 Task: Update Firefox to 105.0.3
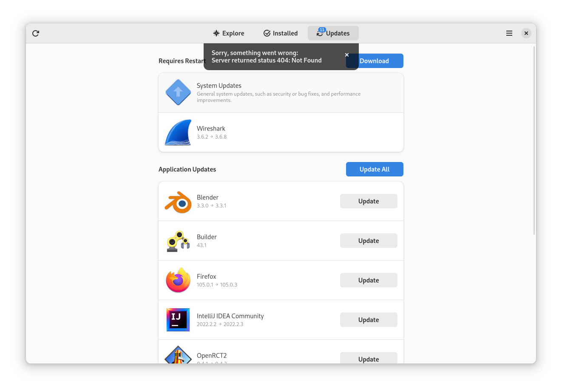[369, 280]
